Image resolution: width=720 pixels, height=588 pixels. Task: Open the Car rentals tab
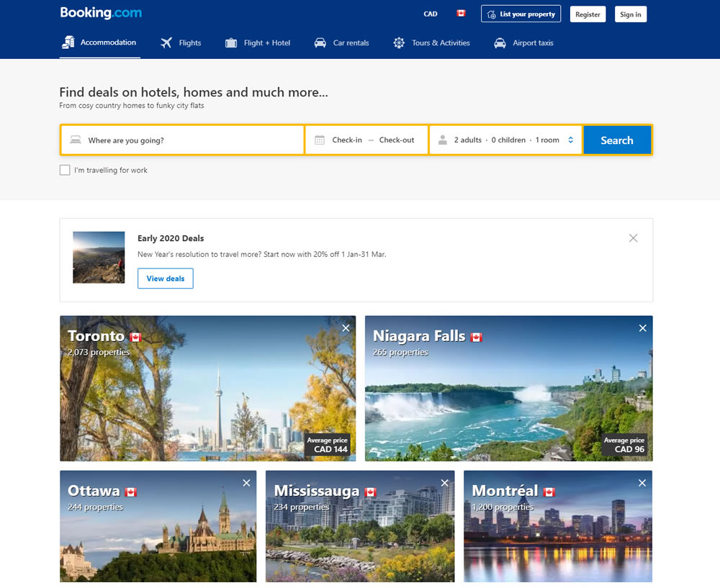point(342,43)
